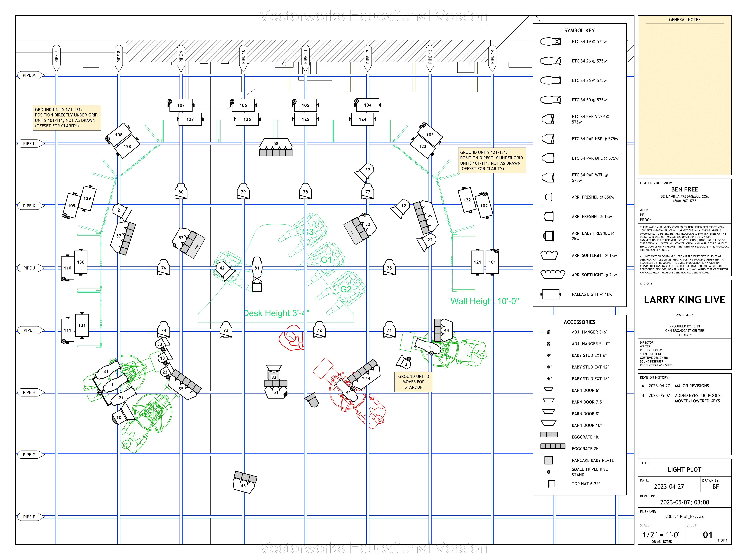Click the sheet number 01
747x560 pixels.
tap(708, 535)
